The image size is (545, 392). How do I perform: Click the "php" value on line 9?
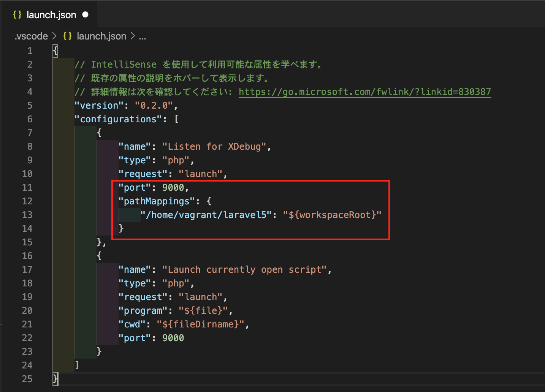[x=176, y=160]
